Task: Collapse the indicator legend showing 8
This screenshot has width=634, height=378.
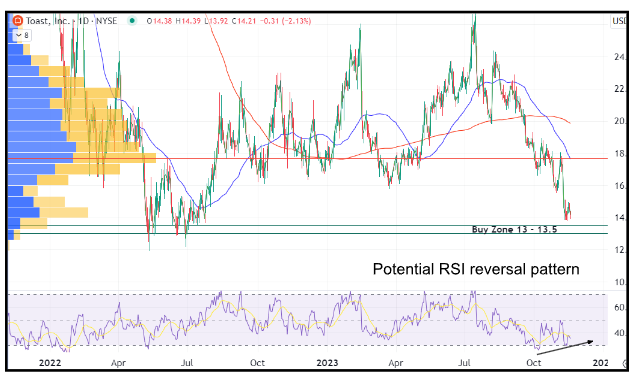Action: pyautogui.click(x=22, y=36)
